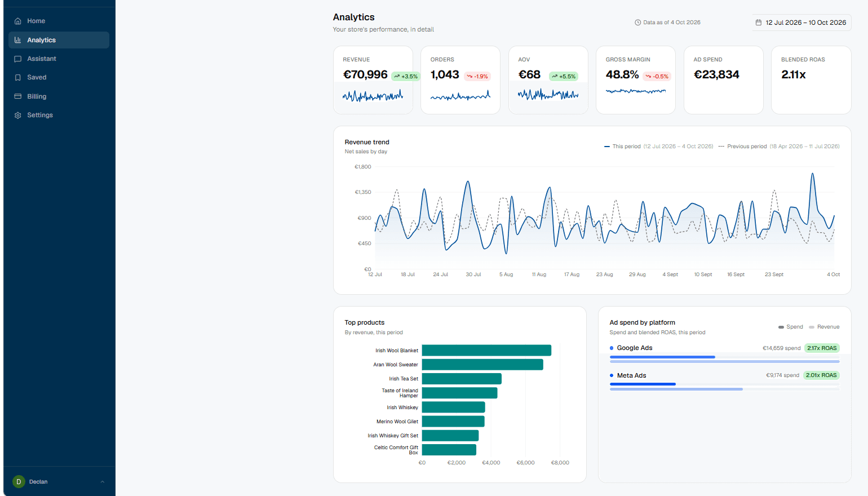Click the Billing card icon
Viewport: 868px width, 496px height.
[17, 96]
